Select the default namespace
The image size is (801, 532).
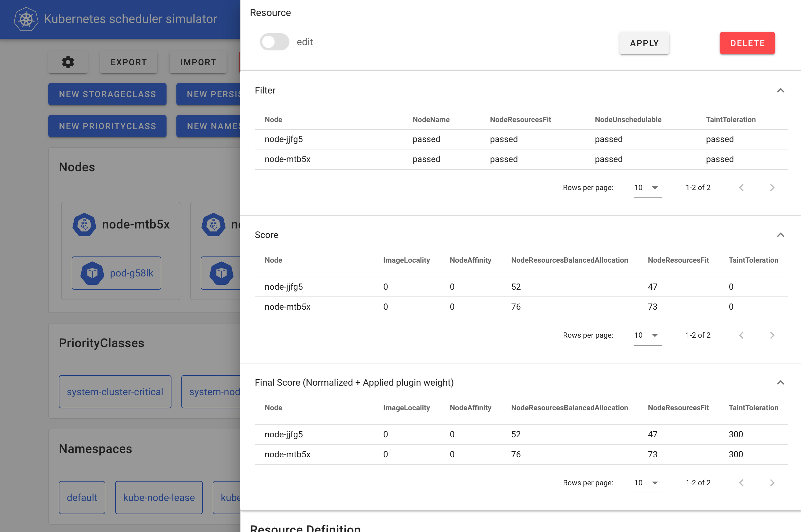82,497
